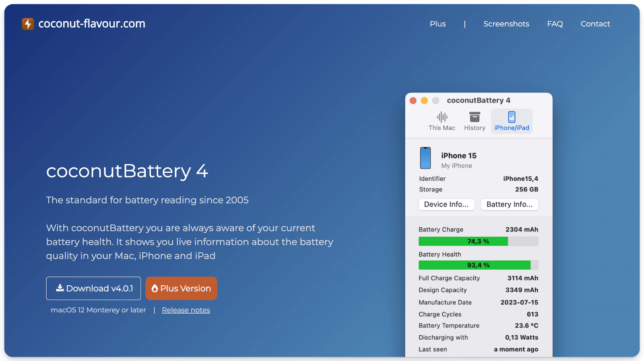Go to the Screenshots page
This screenshot has width=644, height=361.
[506, 24]
